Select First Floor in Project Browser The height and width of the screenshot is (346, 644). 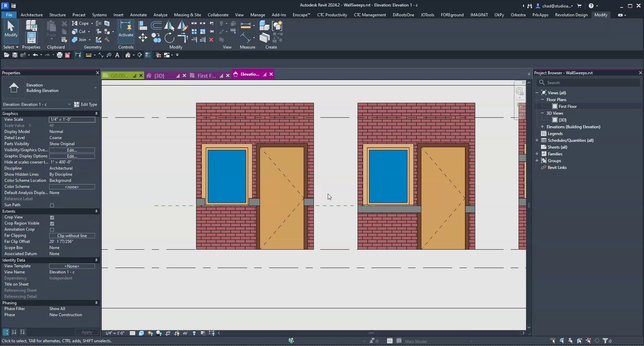[x=567, y=107]
